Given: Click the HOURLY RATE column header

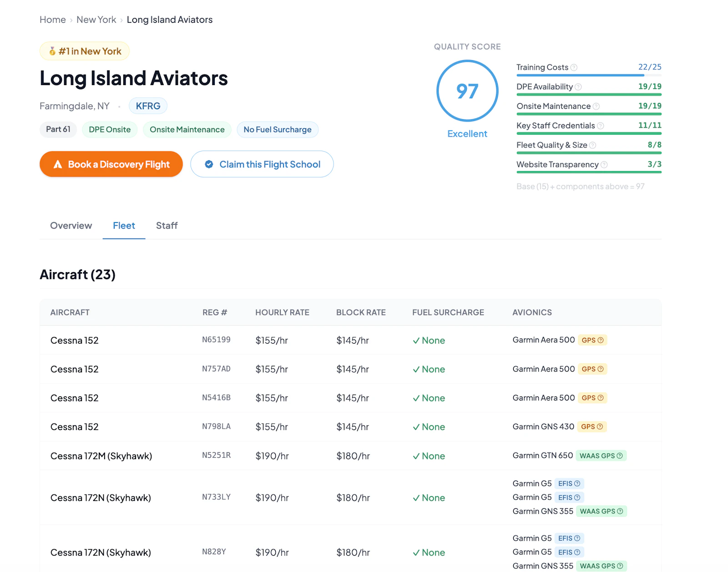Looking at the screenshot, I should click(x=282, y=313).
